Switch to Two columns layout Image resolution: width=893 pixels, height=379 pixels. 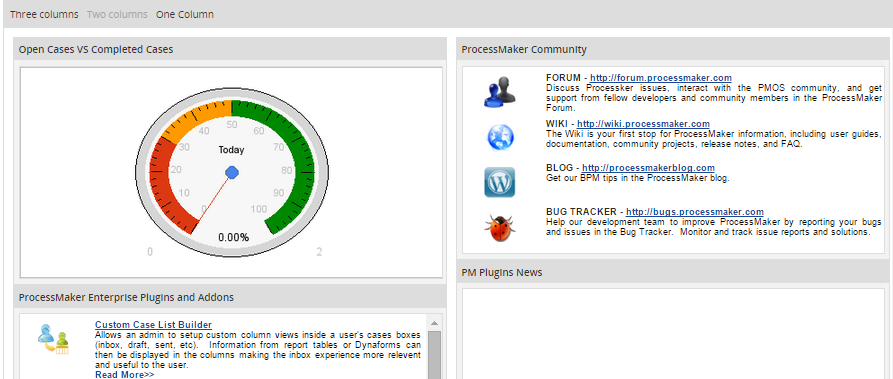(117, 14)
